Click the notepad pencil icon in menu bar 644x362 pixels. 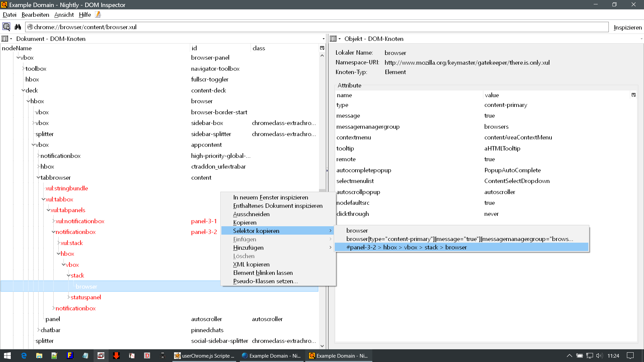tap(98, 14)
